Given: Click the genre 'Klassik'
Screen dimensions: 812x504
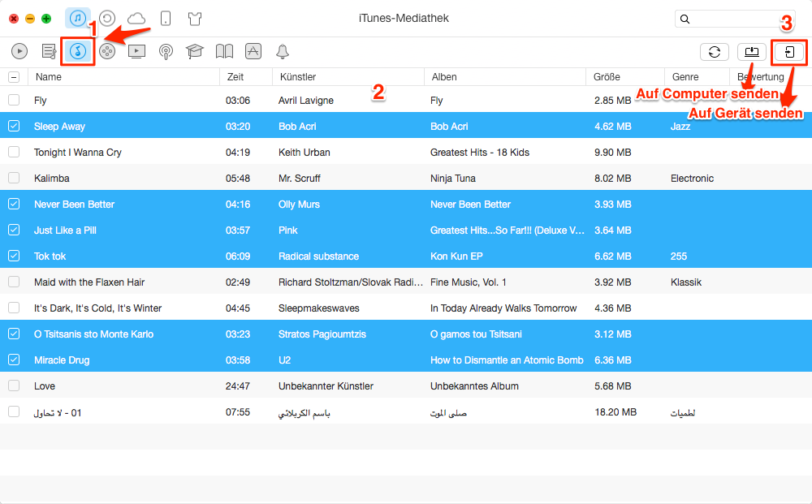Looking at the screenshot, I should (686, 282).
